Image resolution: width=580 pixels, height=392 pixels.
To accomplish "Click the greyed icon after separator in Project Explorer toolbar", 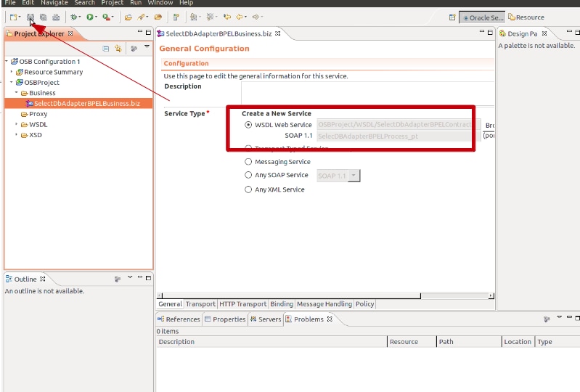I will (134, 49).
